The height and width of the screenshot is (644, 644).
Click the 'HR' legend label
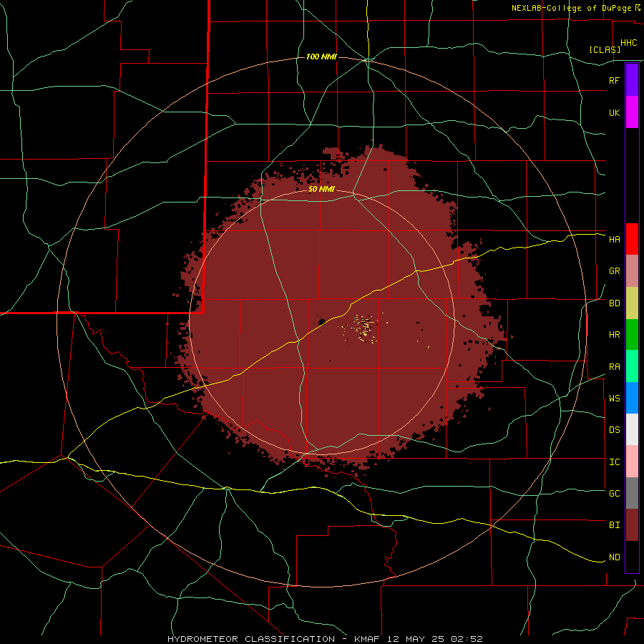pos(614,335)
